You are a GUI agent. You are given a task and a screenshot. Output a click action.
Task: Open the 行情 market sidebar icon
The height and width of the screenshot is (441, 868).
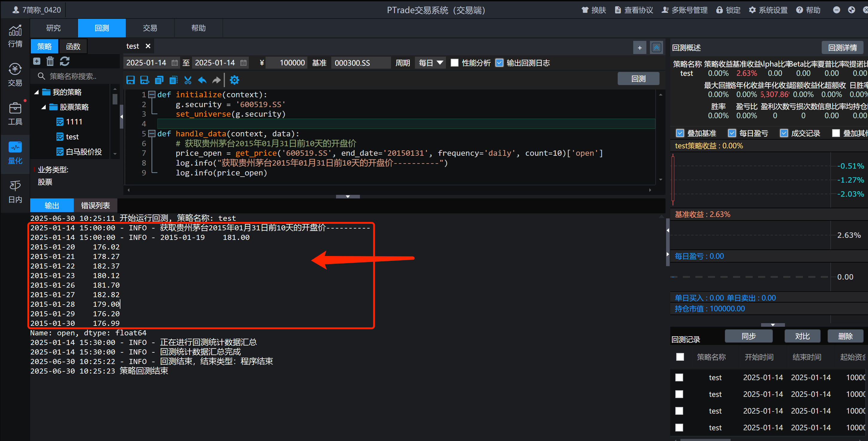(15, 36)
